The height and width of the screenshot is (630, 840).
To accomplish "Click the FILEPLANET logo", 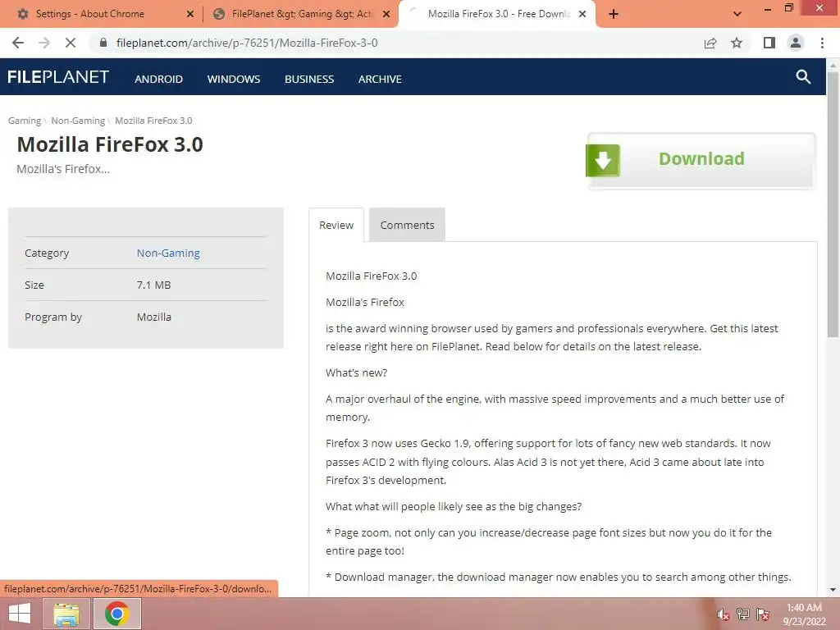I will pos(58,77).
